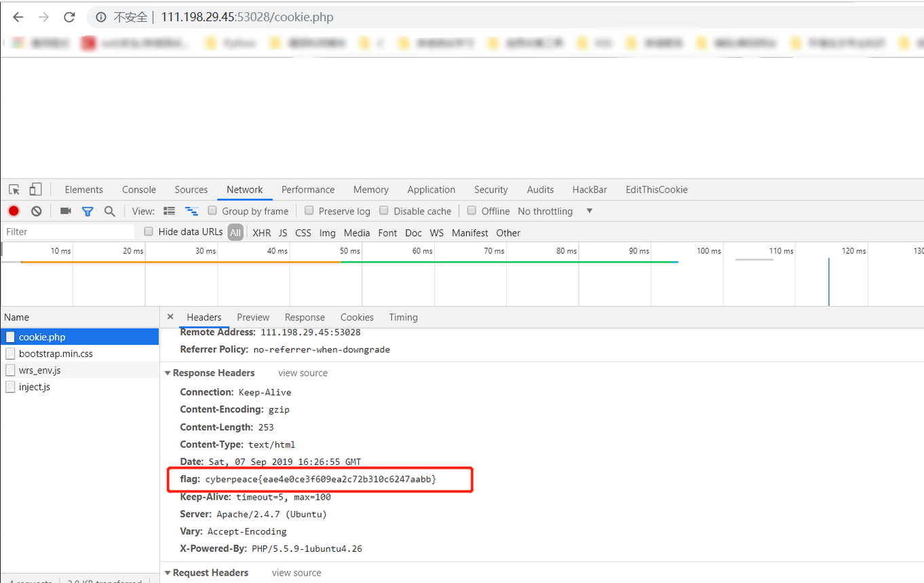
Task: Activate the inspect element picker
Action: 14,189
